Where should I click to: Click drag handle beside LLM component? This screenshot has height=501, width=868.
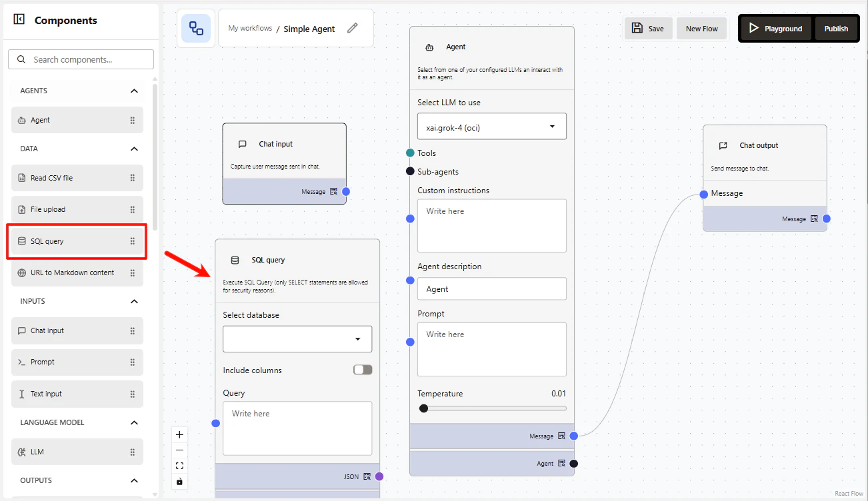132,452
